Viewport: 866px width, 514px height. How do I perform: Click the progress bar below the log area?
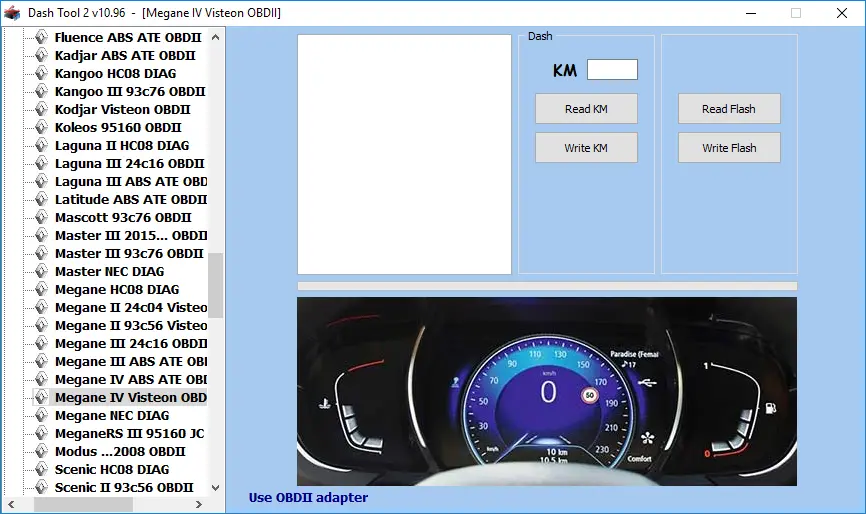point(547,286)
